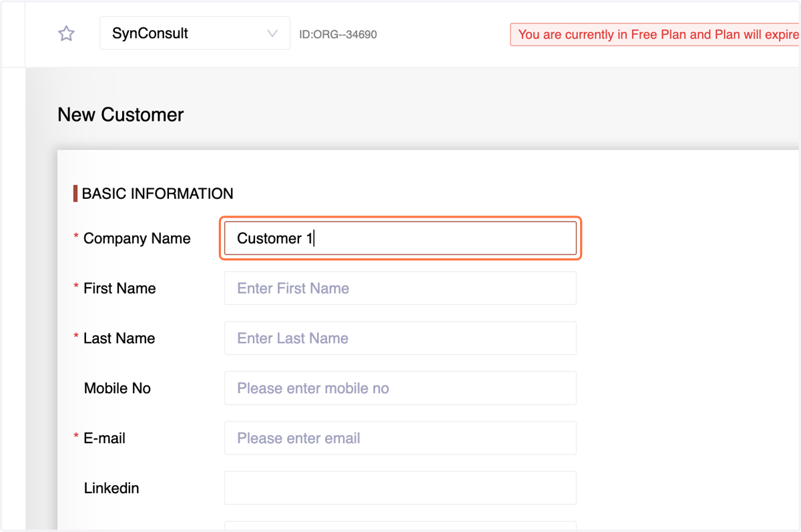
Task: Select the Last Name input box
Action: (x=400, y=338)
